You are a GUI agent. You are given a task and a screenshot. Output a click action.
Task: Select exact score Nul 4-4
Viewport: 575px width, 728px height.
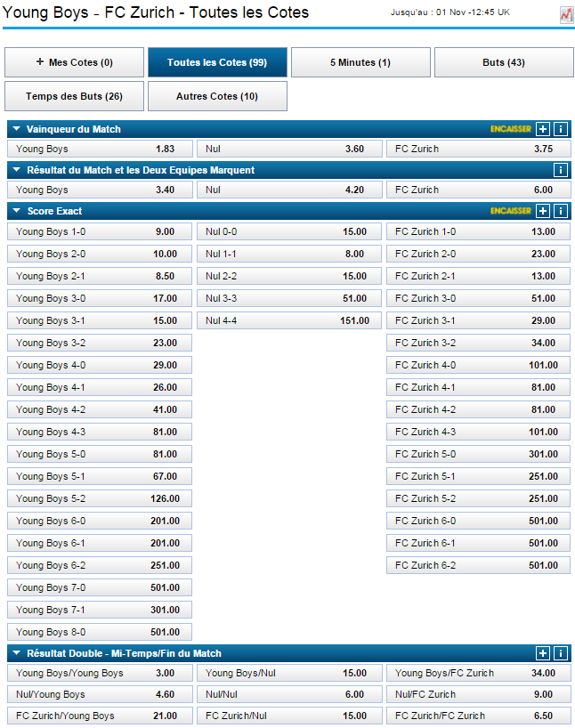click(x=289, y=320)
